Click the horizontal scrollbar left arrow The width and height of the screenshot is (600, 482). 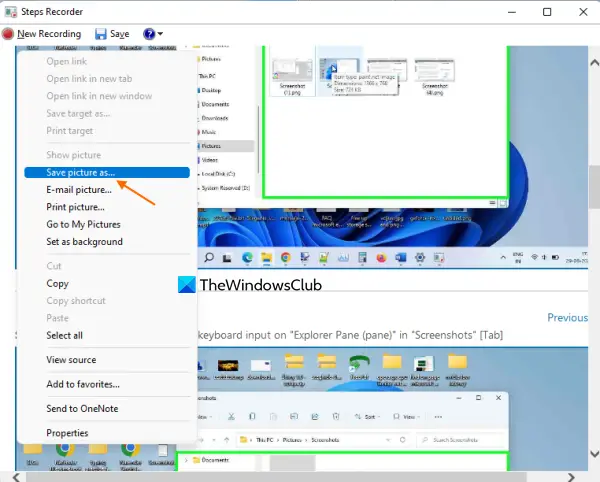pyautogui.click(x=16, y=477)
